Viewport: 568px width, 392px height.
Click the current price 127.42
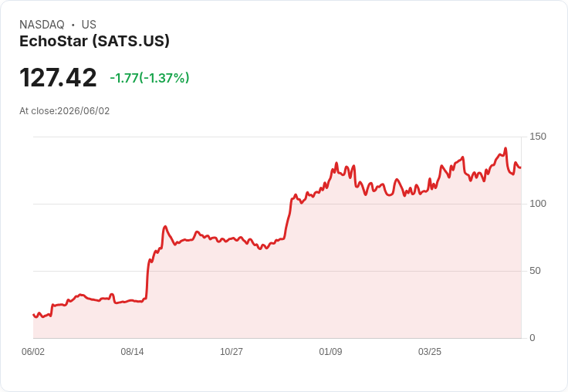(x=58, y=77)
